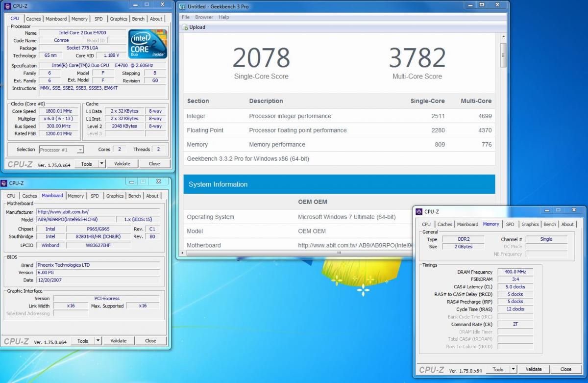Select the Memory tab in the Mainboard window
The width and height of the screenshot is (588, 383).
[75, 196]
